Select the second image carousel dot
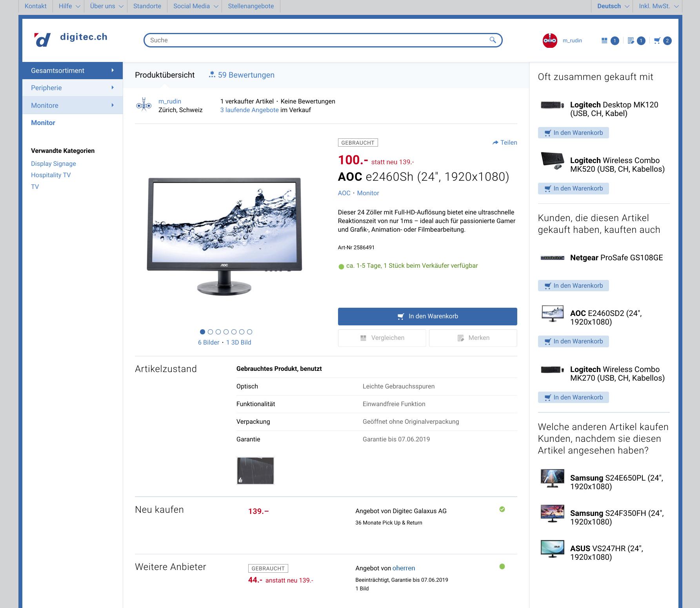700x608 pixels. point(211,332)
